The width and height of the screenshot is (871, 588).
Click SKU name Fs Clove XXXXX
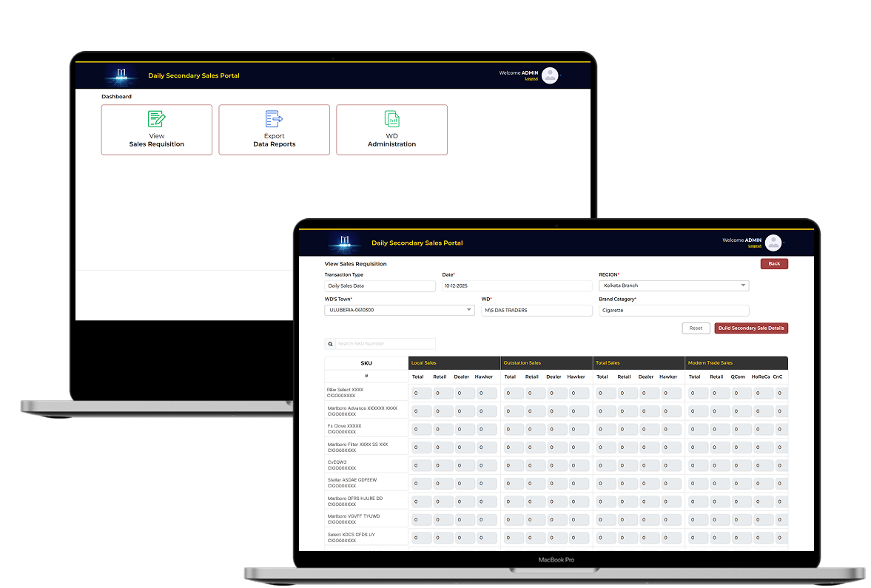click(344, 426)
